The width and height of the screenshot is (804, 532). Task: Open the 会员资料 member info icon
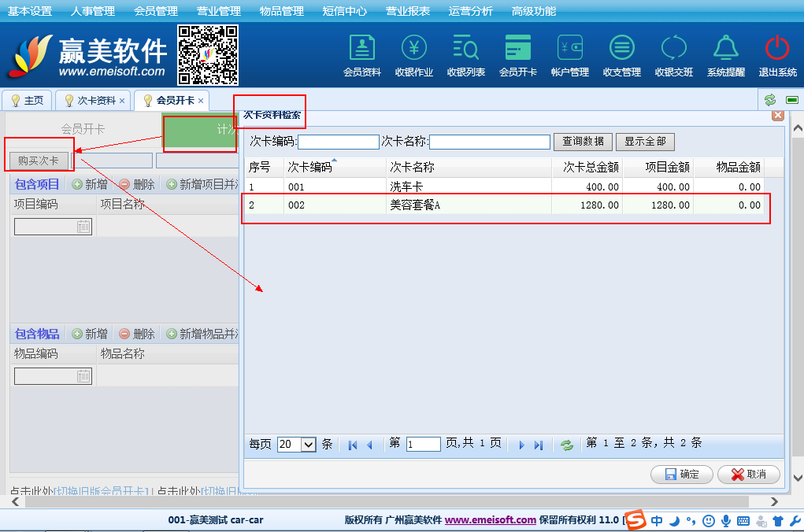click(361, 55)
